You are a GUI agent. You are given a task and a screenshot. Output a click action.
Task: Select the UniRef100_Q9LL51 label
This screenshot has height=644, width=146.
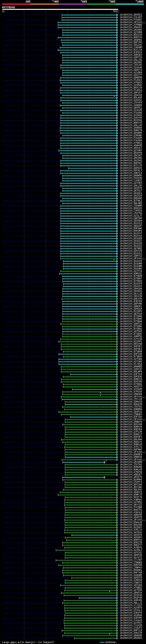point(131,60)
